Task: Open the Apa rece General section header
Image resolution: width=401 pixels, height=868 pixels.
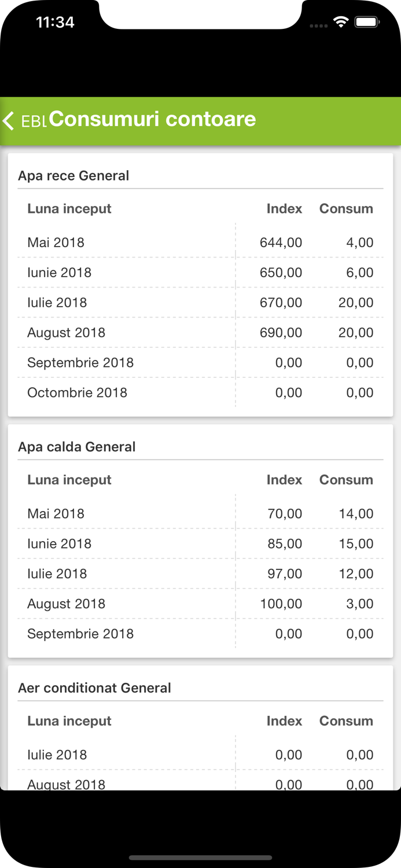Action: click(73, 176)
